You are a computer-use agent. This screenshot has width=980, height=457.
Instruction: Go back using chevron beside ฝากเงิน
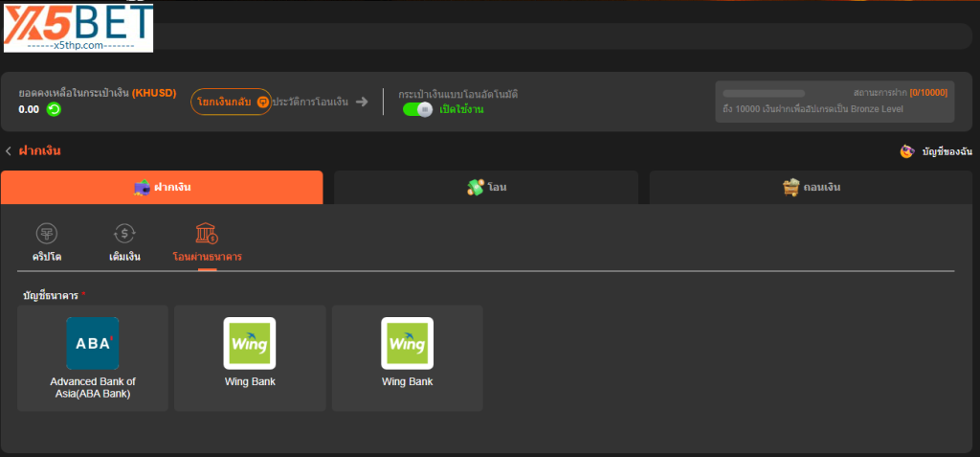(9, 151)
